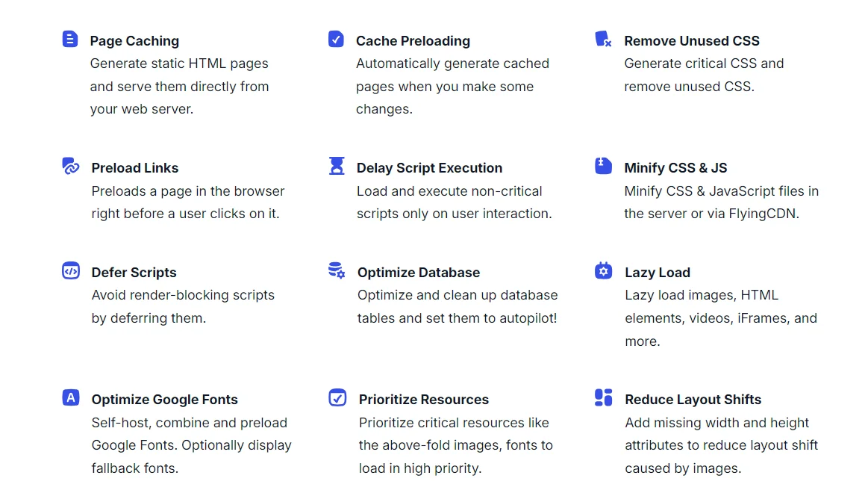Select the Page Caching heading
The image size is (868, 502).
[134, 41]
